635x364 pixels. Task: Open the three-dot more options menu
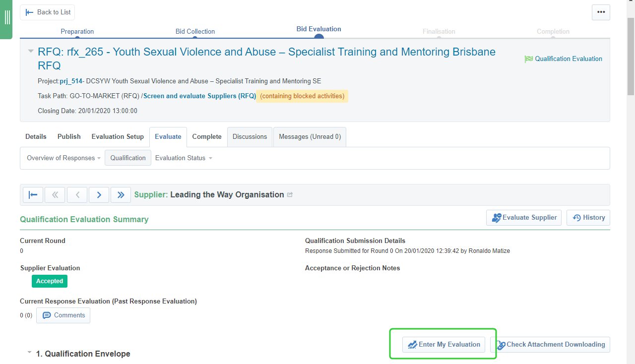[601, 12]
